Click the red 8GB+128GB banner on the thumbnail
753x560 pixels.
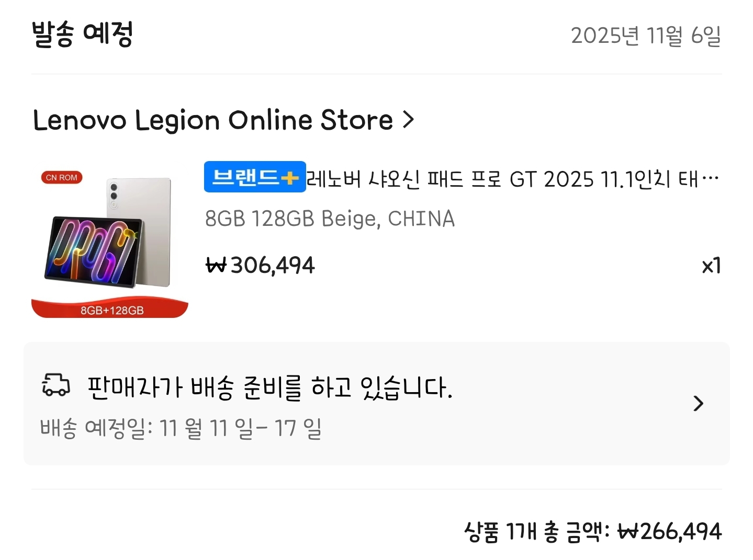point(110,308)
